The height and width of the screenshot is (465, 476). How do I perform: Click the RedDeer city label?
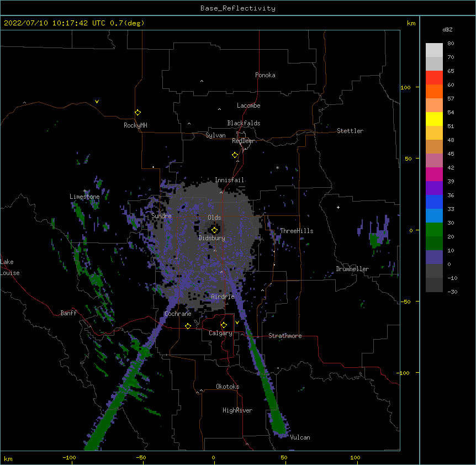click(x=243, y=140)
